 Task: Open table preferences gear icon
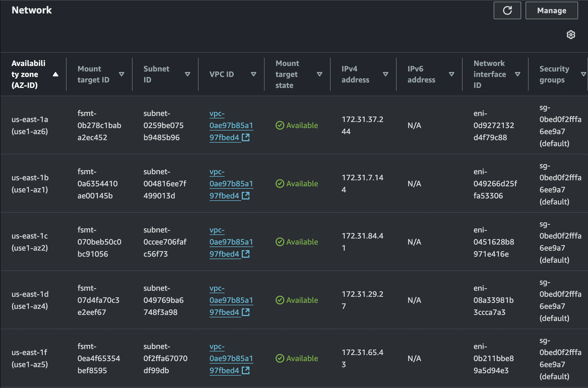click(571, 35)
